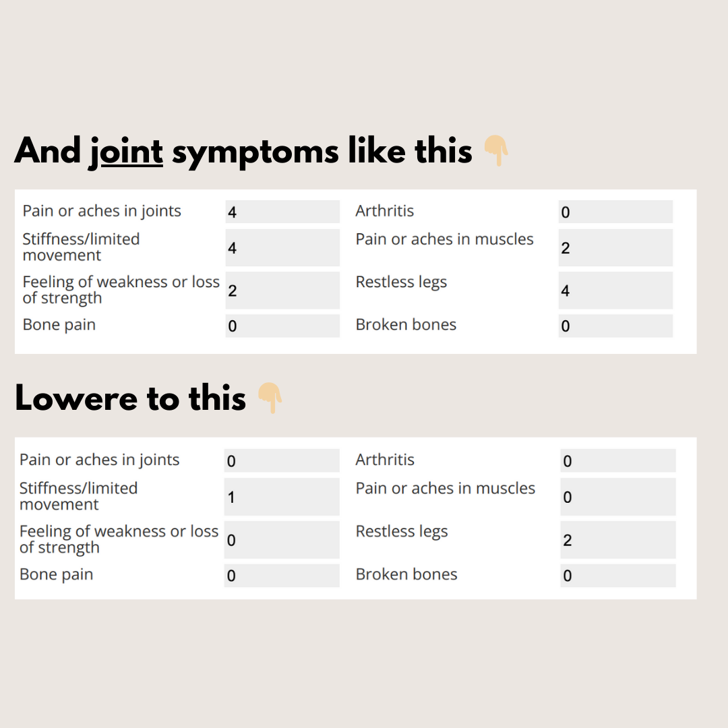Select bottom 'Pain or aches in joints' field showing 0
This screenshot has height=728, width=728.
pyautogui.click(x=281, y=460)
